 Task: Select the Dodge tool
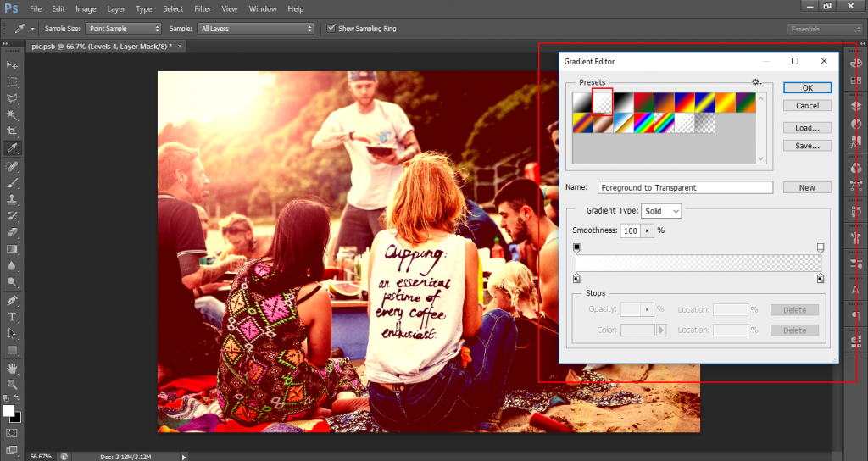(12, 282)
